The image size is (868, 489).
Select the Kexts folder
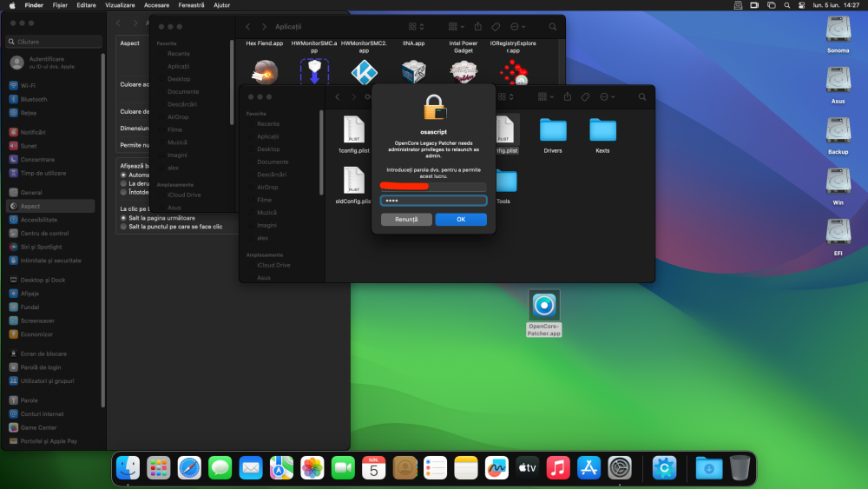click(x=602, y=135)
